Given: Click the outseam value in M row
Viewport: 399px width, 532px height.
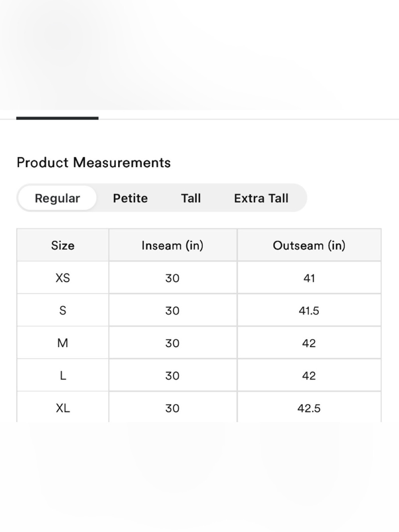Looking at the screenshot, I should pyautogui.click(x=309, y=343).
